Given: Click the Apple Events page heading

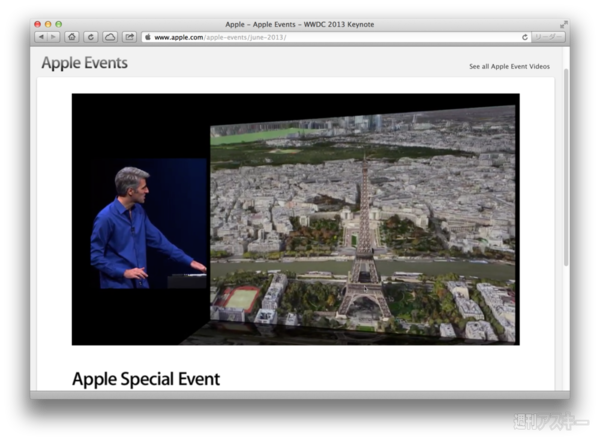Looking at the screenshot, I should [x=85, y=63].
